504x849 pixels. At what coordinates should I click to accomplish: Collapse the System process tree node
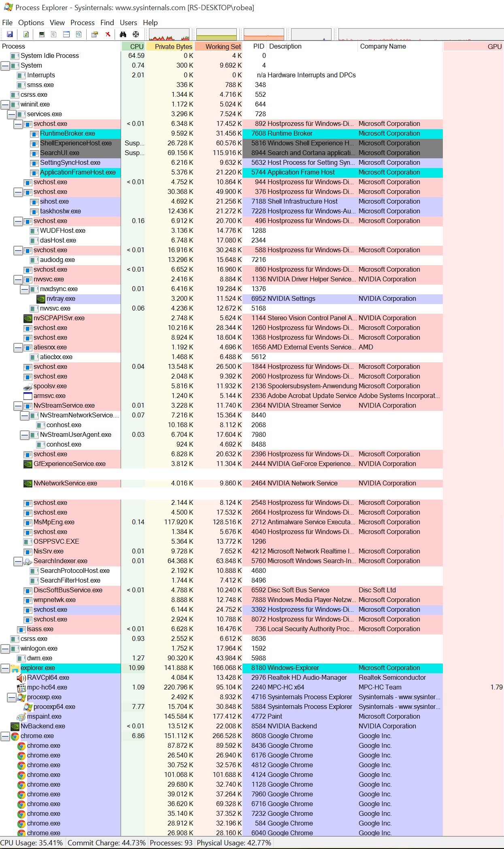[x=5, y=66]
